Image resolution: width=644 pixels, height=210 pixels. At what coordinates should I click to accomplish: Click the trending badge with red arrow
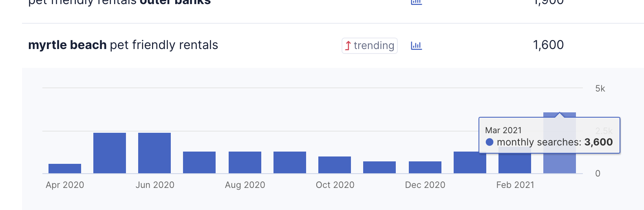(x=370, y=45)
